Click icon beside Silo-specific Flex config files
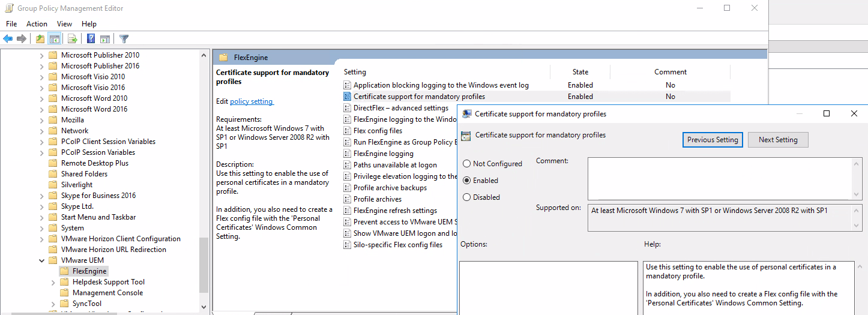The width and height of the screenshot is (868, 315). pyautogui.click(x=347, y=245)
